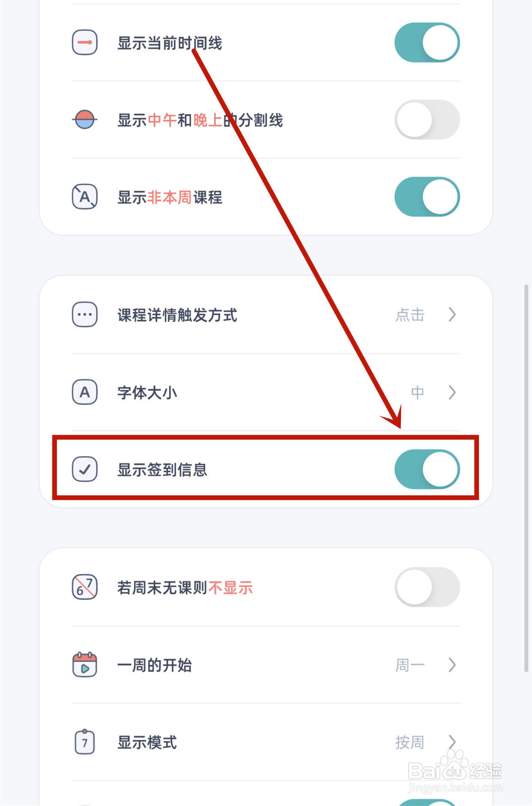This screenshot has width=532, height=806.
Task: Click the sign-in info checkmark icon
Action: 85,469
